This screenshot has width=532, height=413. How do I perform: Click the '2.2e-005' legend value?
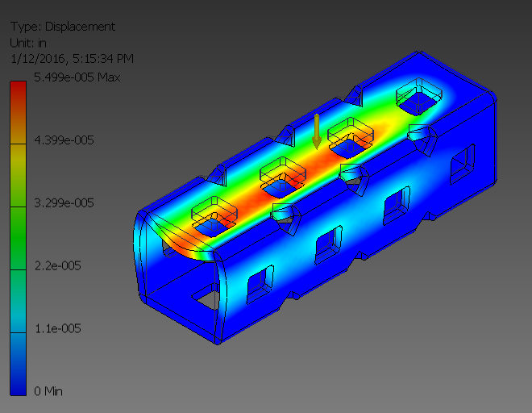tap(58, 265)
